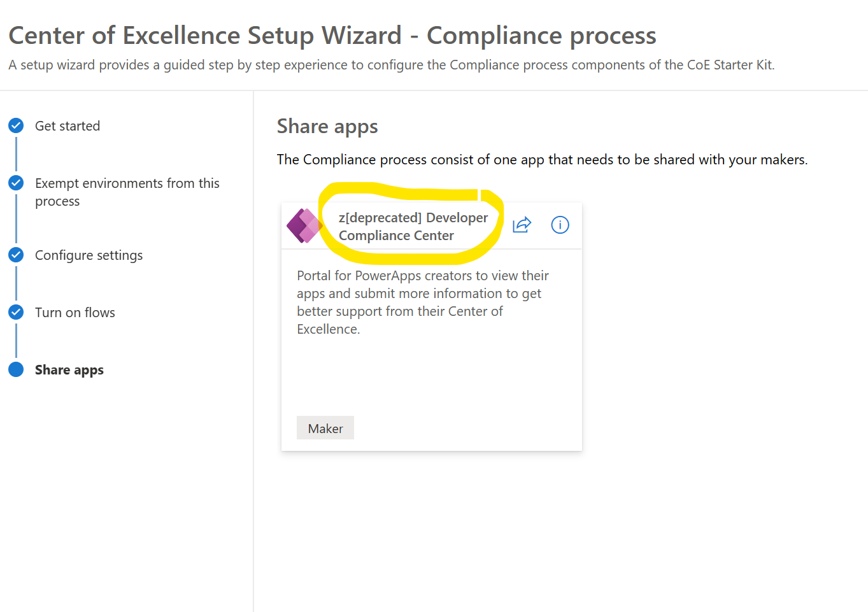
Task: Click the z[deprecated] Developer Compliance Center title
Action: [x=413, y=226]
